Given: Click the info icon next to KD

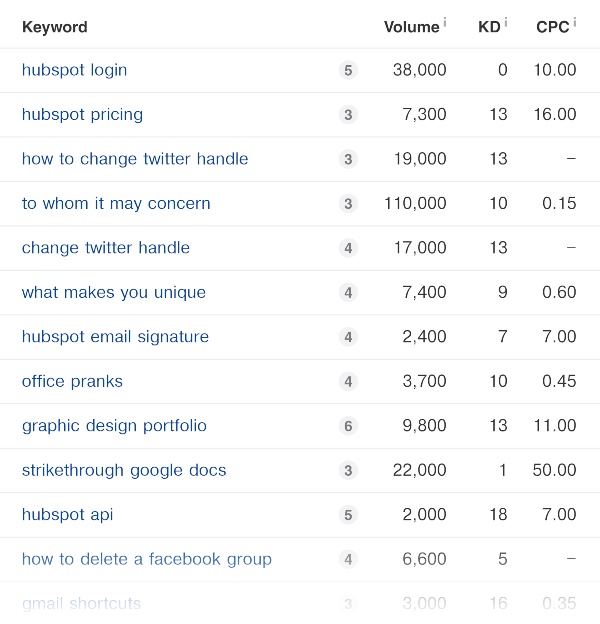Looking at the screenshot, I should pos(506,22).
